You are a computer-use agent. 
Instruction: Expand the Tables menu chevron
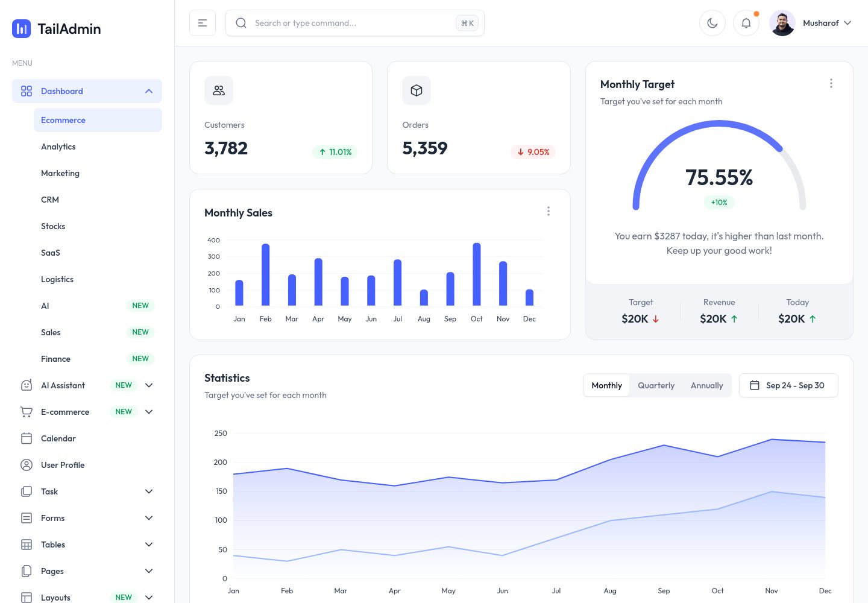tap(149, 545)
